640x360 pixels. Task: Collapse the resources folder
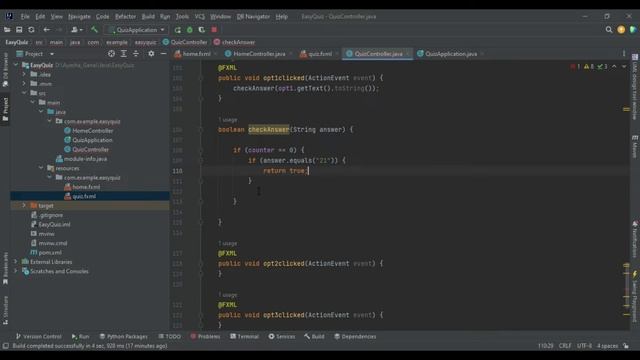[41, 168]
